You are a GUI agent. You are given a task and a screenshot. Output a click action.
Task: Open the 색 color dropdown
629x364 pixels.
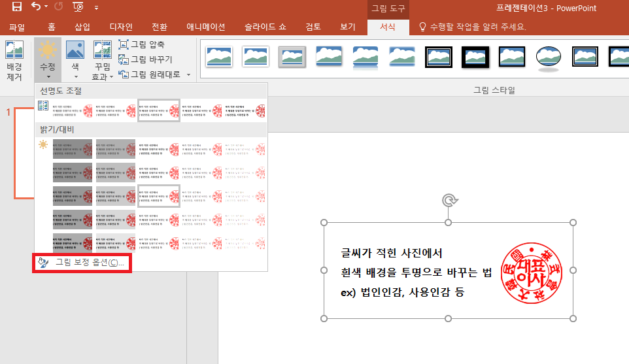click(x=75, y=61)
